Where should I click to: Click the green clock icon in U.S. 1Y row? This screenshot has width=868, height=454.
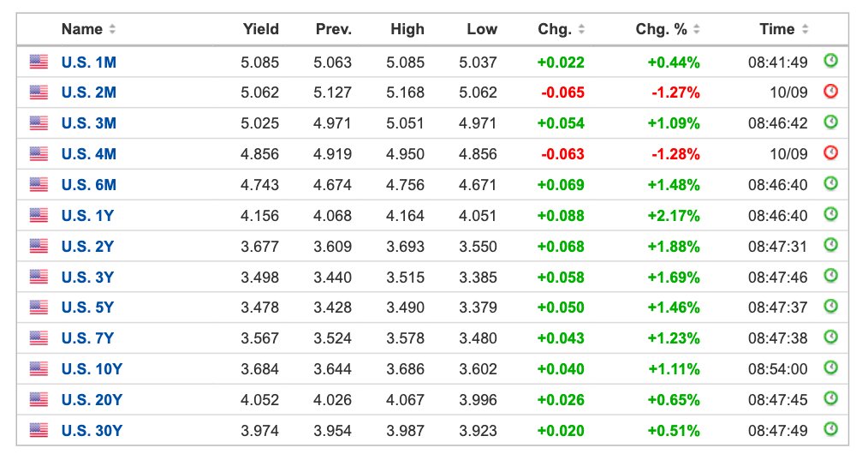(x=830, y=213)
